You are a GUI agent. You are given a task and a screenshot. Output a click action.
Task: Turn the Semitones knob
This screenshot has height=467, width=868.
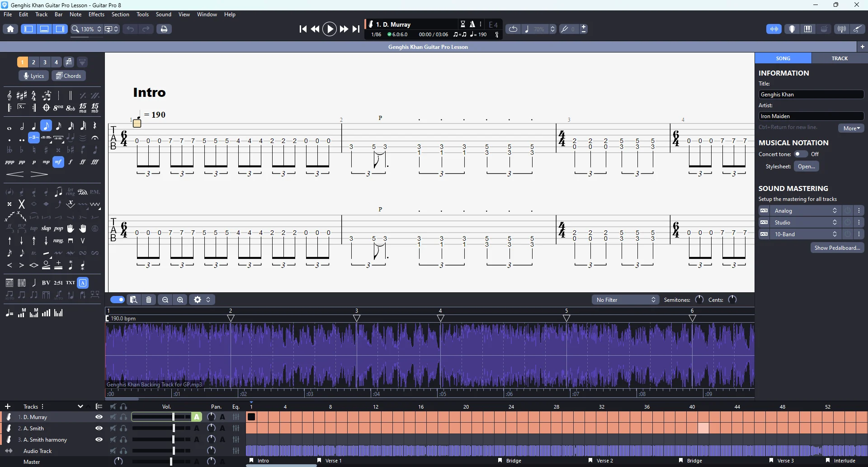pos(699,300)
